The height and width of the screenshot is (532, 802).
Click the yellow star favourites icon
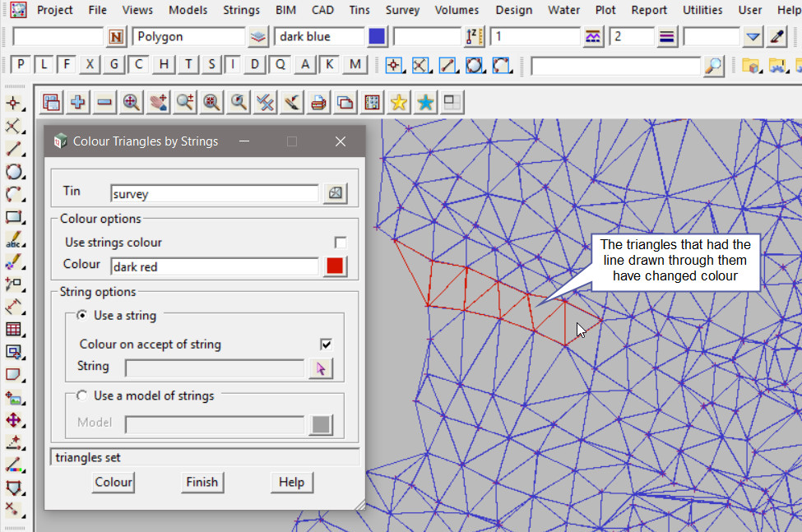pyautogui.click(x=398, y=103)
